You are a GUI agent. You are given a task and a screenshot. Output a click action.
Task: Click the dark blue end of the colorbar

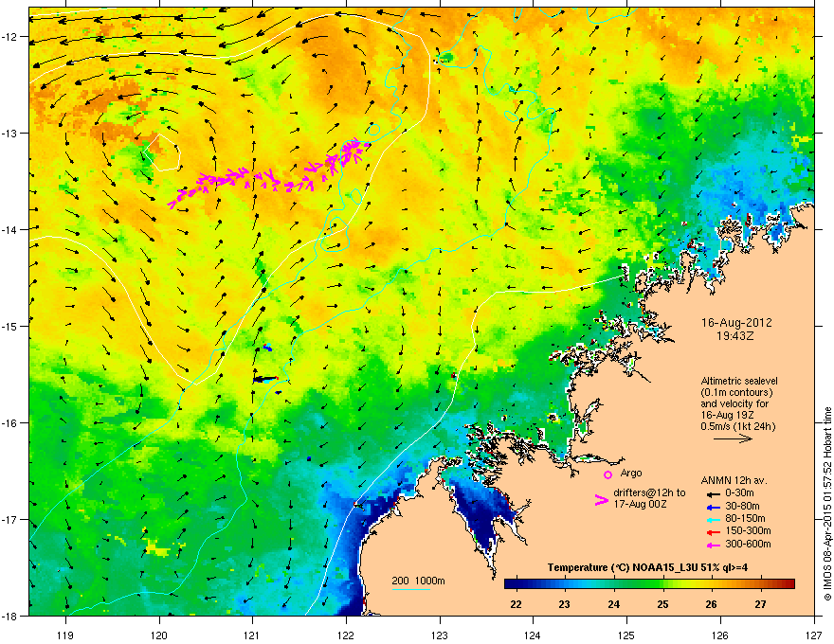point(511,584)
